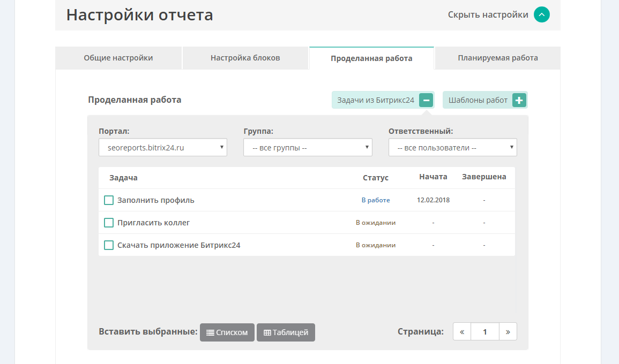This screenshot has width=619, height=364.
Task: Open the Портал dropdown seoreports.bitrix24.ru
Action: [x=163, y=148]
